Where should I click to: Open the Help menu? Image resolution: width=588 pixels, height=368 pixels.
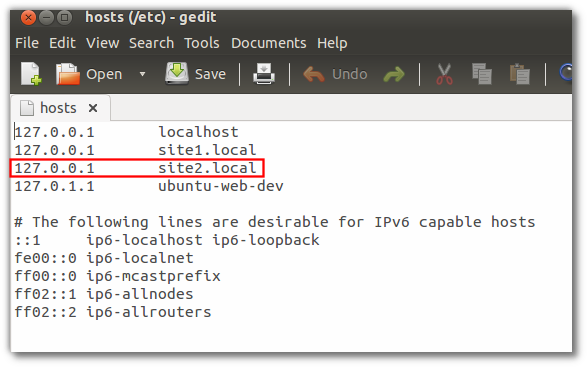click(x=332, y=43)
